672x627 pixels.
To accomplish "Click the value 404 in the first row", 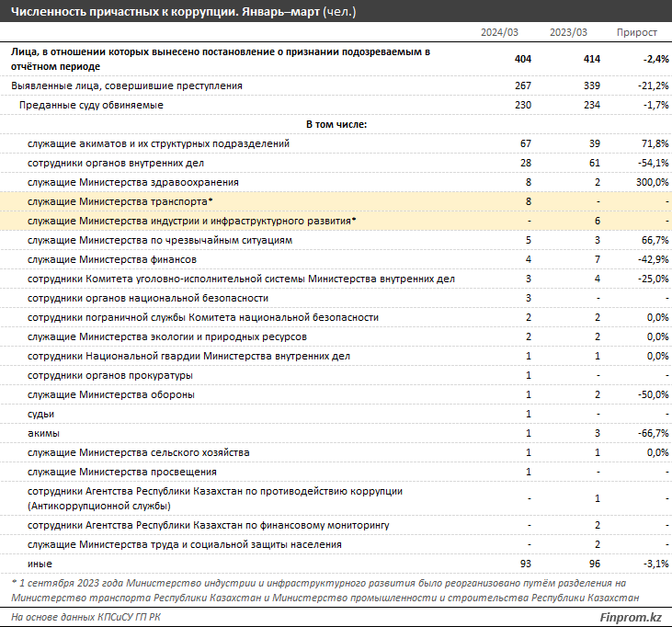I will tap(522, 59).
